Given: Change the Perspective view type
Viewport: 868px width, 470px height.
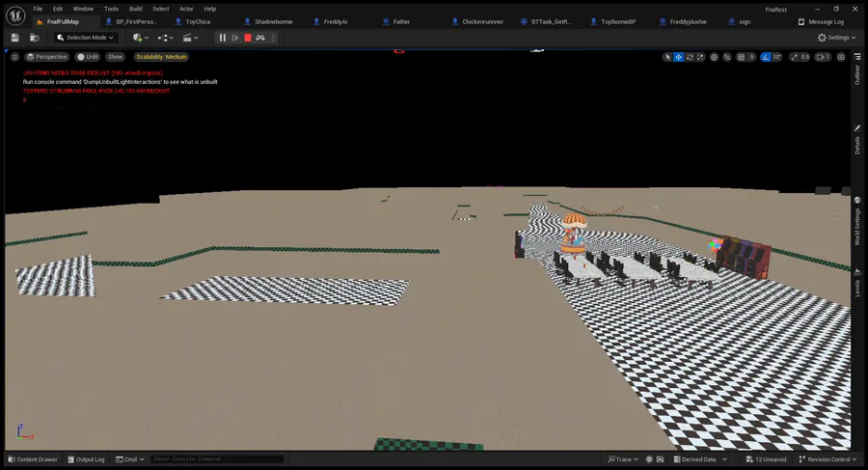Looking at the screenshot, I should tap(46, 57).
